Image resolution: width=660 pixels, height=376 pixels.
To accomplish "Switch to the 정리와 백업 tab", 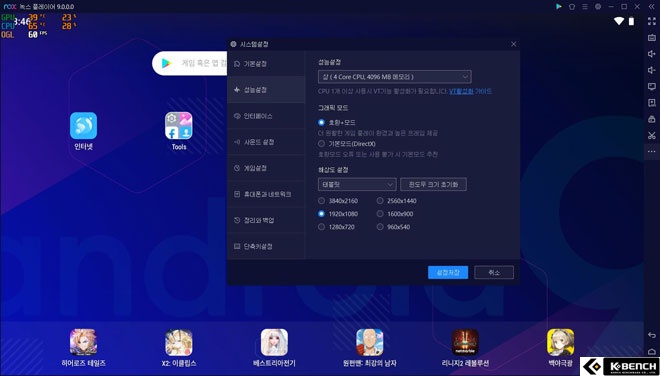I will 266,220.
